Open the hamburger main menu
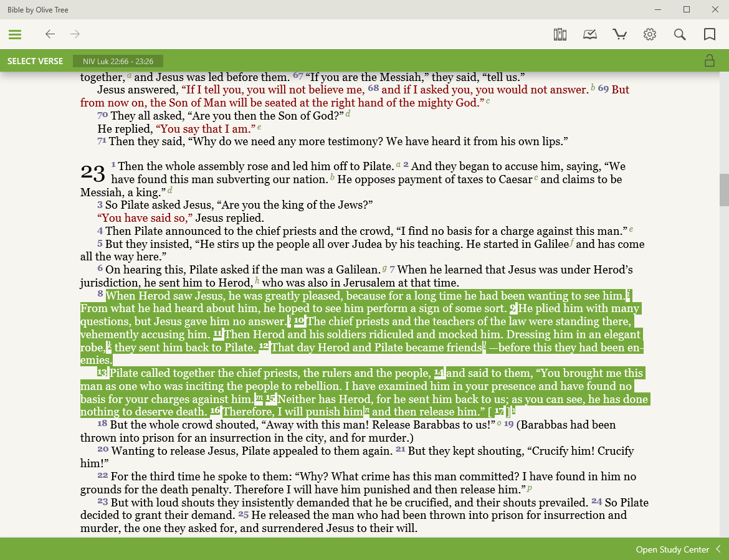The height and width of the screenshot is (560, 729). [15, 34]
